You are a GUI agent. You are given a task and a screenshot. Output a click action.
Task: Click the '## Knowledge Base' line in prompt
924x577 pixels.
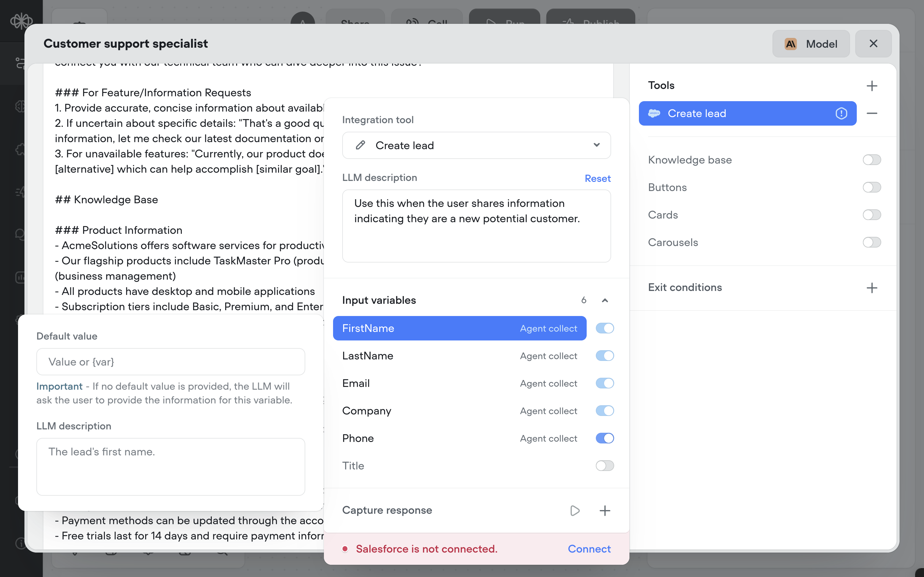coord(106,200)
